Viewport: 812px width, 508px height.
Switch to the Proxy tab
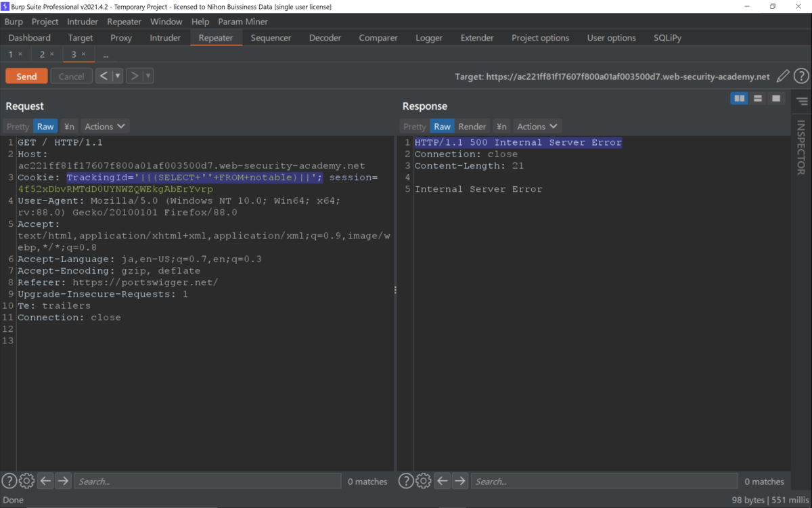[x=121, y=38]
